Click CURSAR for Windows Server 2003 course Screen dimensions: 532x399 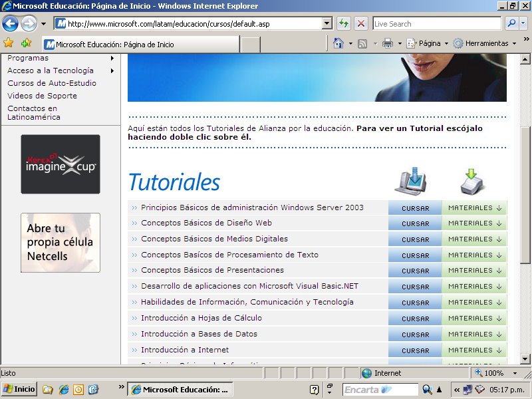[x=415, y=208]
